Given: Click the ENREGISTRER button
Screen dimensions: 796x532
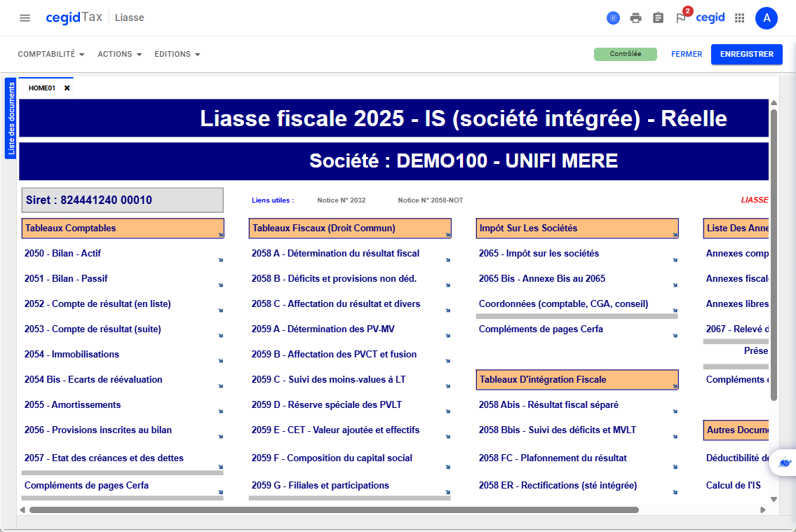Looking at the screenshot, I should 746,54.
